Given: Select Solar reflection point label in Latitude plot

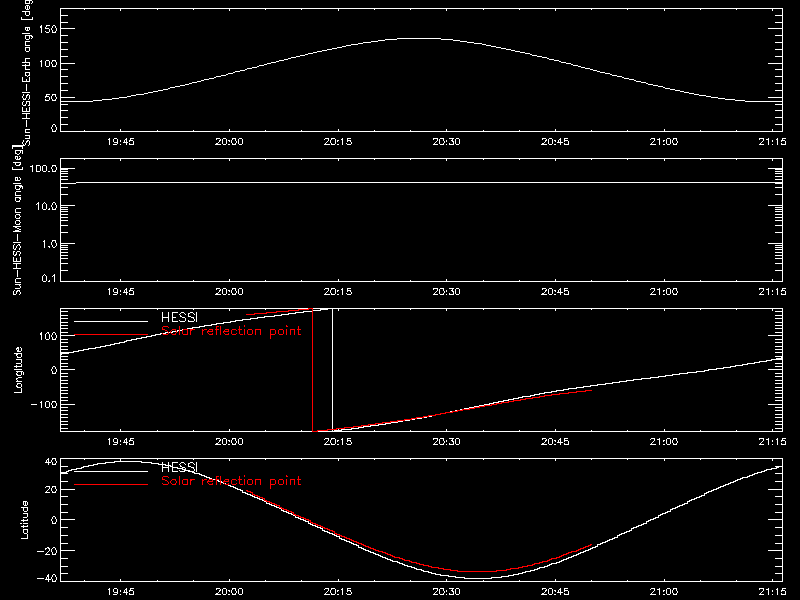Looking at the screenshot, I should [x=231, y=481].
